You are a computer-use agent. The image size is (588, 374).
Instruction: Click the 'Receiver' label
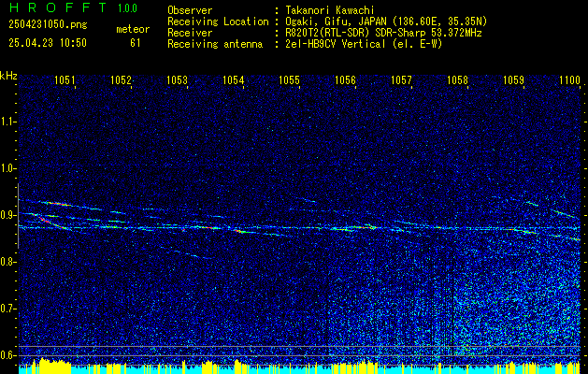click(x=190, y=33)
